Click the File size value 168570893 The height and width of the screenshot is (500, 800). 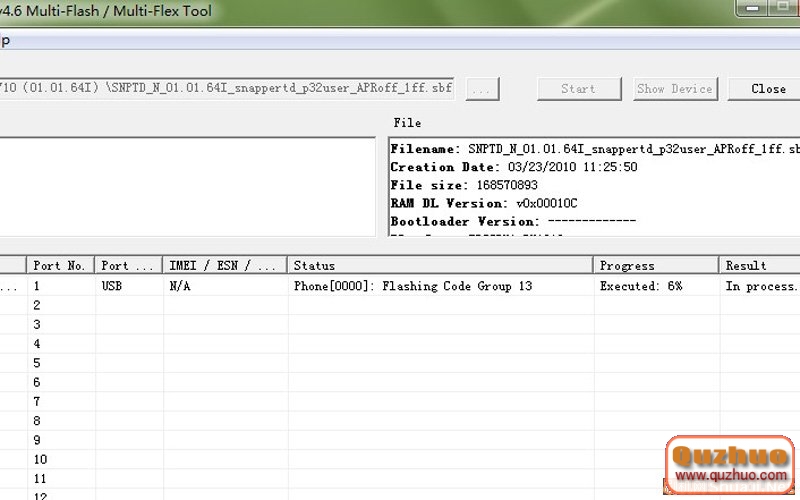[507, 185]
